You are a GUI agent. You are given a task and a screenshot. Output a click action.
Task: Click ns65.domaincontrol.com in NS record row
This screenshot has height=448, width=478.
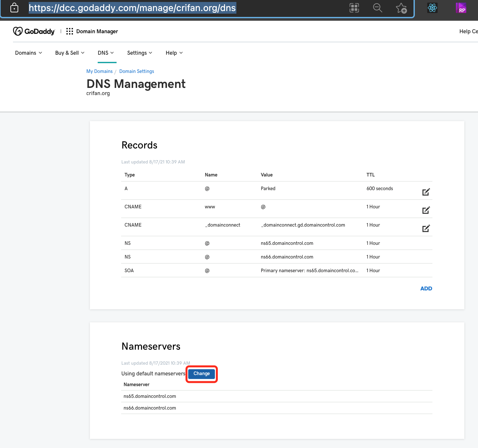tap(287, 243)
